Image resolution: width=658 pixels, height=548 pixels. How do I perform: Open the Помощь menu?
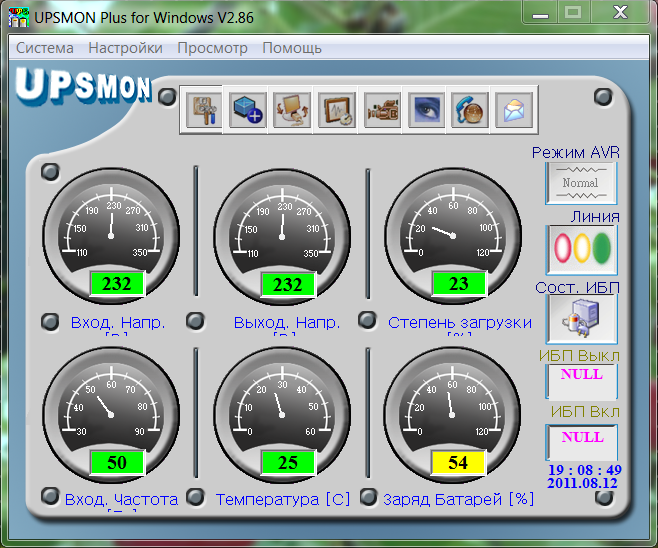[292, 48]
